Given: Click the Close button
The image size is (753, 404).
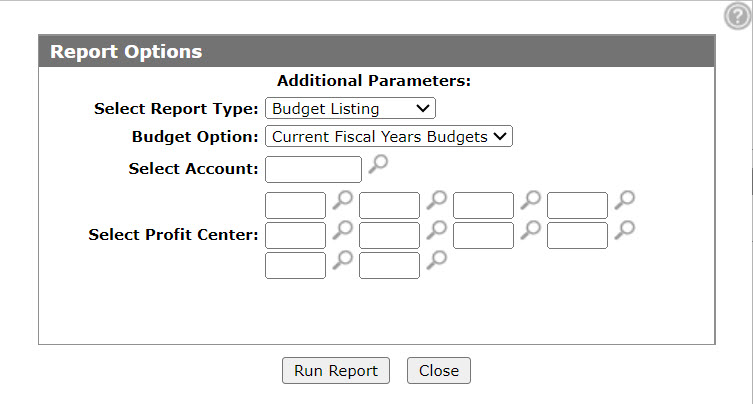Looking at the screenshot, I should [439, 370].
